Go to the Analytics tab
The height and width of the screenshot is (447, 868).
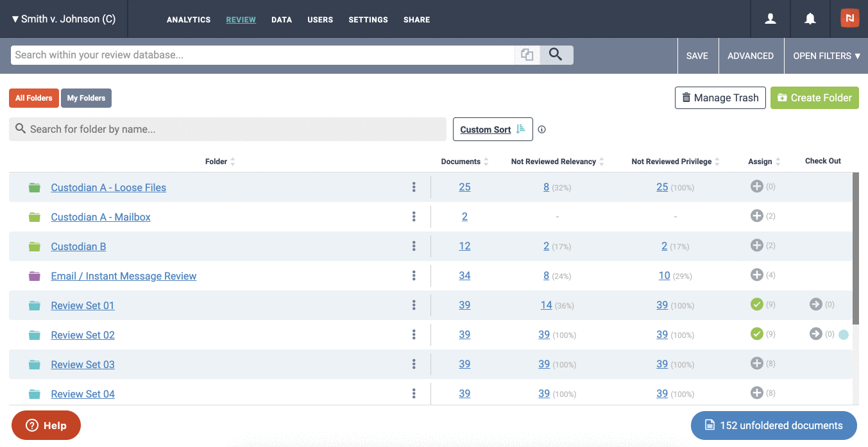coord(189,20)
